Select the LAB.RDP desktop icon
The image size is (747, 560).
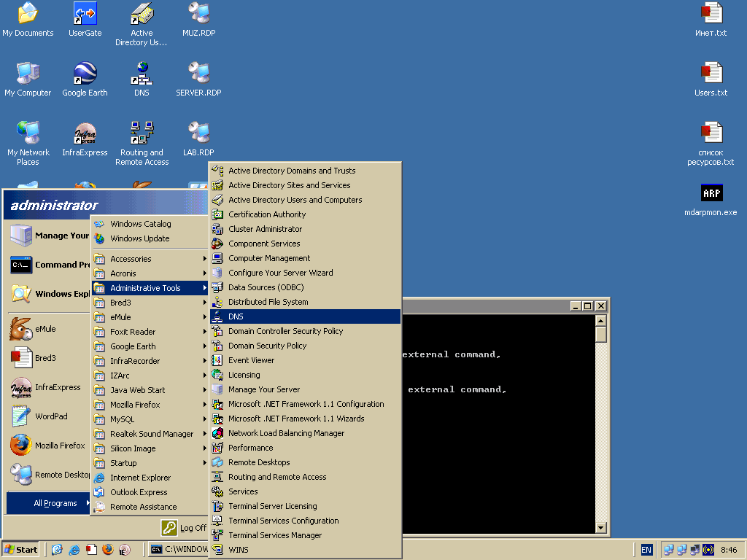coord(198,139)
